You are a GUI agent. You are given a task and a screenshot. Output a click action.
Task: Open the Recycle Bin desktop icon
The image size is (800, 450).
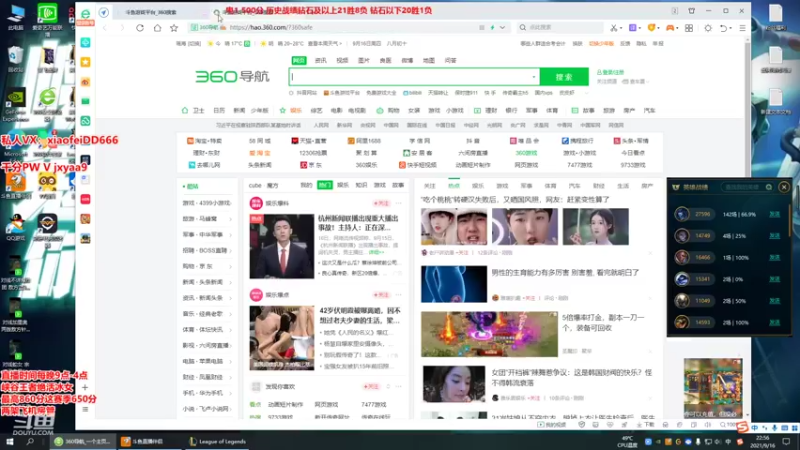pos(15,58)
